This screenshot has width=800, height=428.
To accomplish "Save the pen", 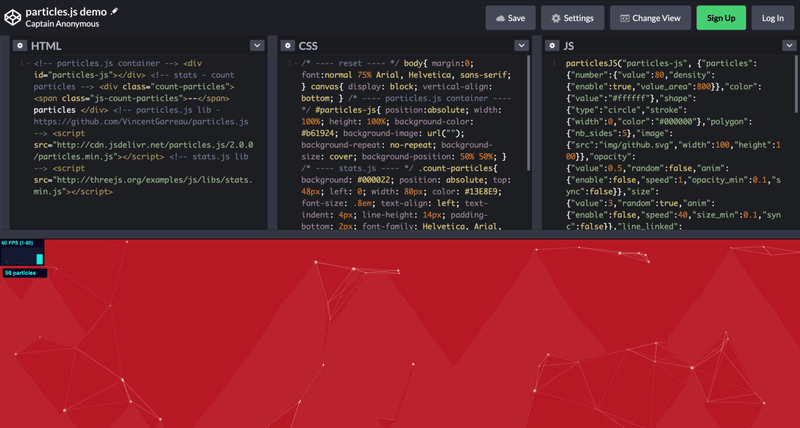I will click(510, 18).
